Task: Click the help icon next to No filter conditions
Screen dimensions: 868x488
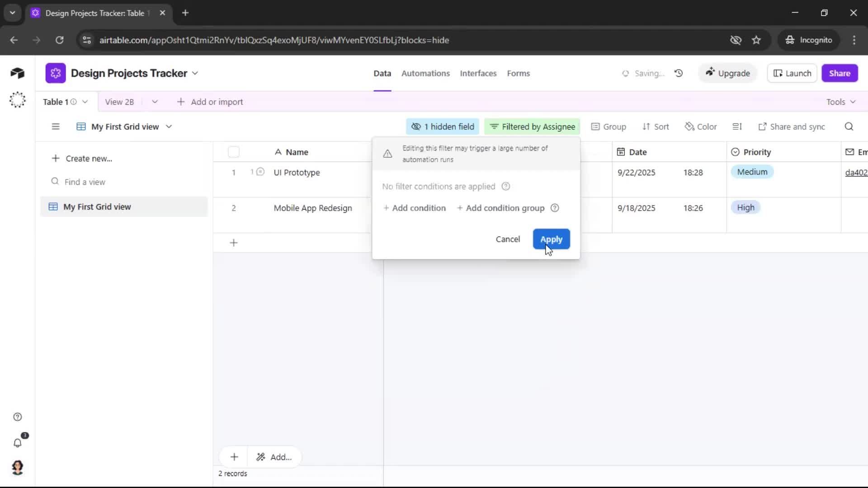Action: (506, 187)
